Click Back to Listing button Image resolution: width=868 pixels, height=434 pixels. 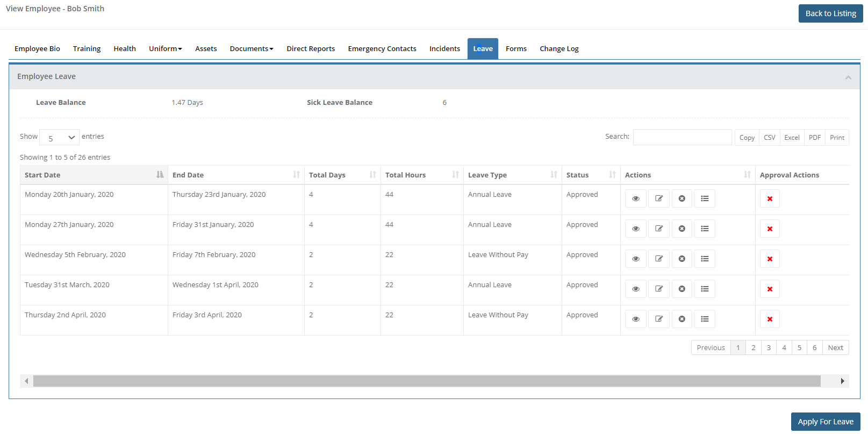[830, 13]
